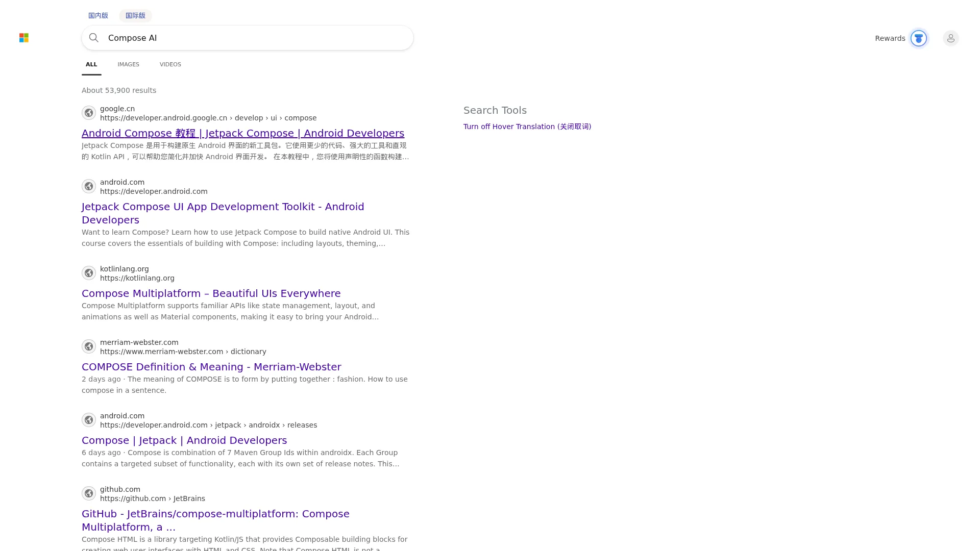Open Compose | Jetpack | Android Developers result

point(184,440)
